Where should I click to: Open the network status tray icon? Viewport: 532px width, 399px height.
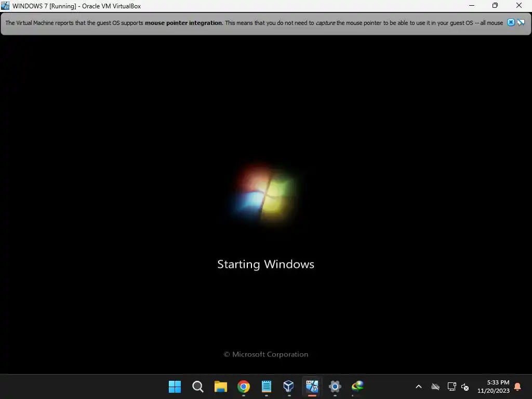coord(451,387)
